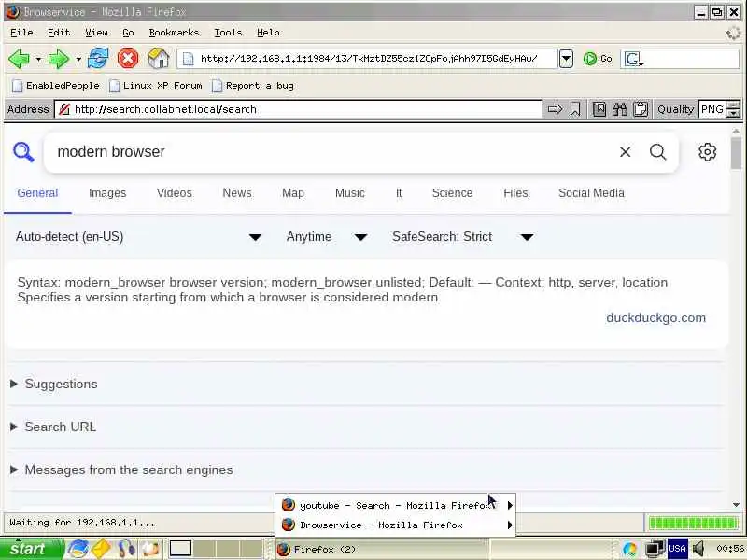This screenshot has width=747, height=560.
Task: Open Back history dropdown arrow
Action: click(38, 60)
